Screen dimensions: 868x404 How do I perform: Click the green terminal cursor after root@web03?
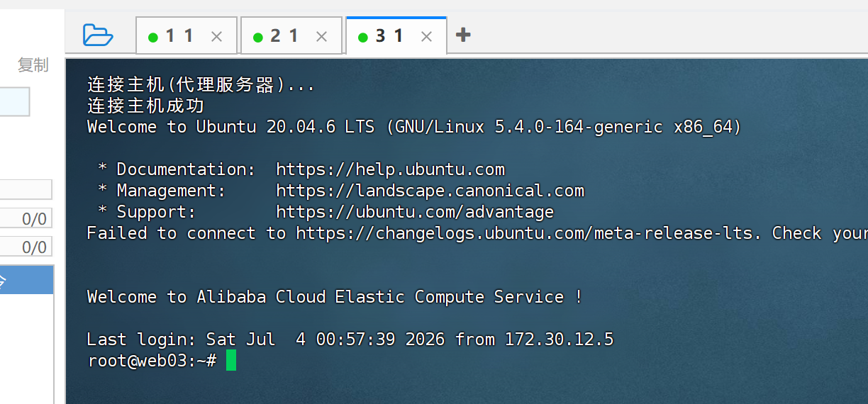click(231, 361)
